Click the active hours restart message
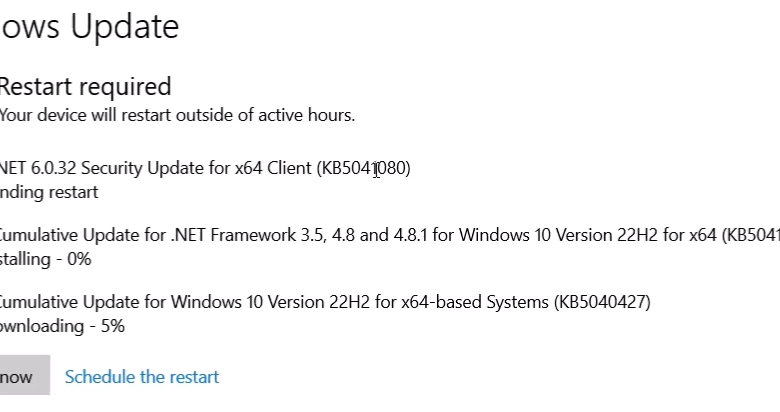The width and height of the screenshot is (780, 412). pyautogui.click(x=177, y=115)
